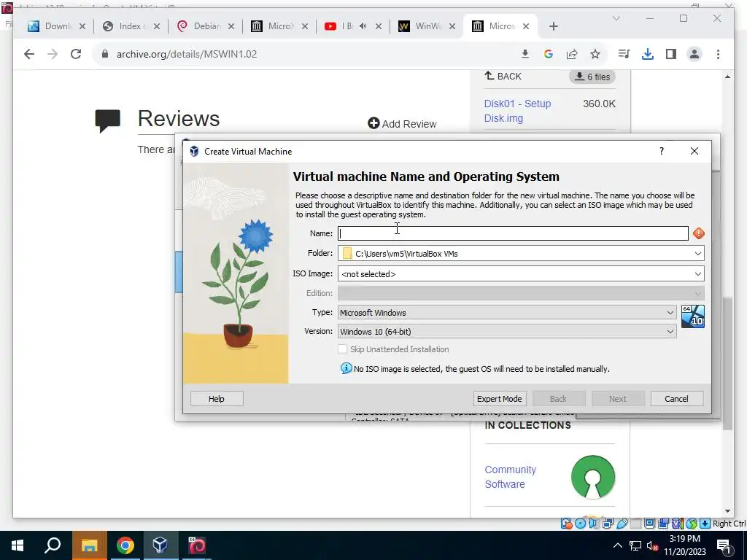Open Chrome downloads tray icon
The width and height of the screenshot is (747, 560).
(x=648, y=54)
